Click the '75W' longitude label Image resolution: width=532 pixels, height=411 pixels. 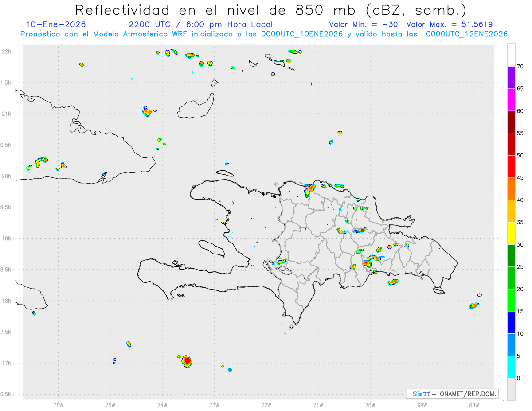pyautogui.click(x=110, y=405)
